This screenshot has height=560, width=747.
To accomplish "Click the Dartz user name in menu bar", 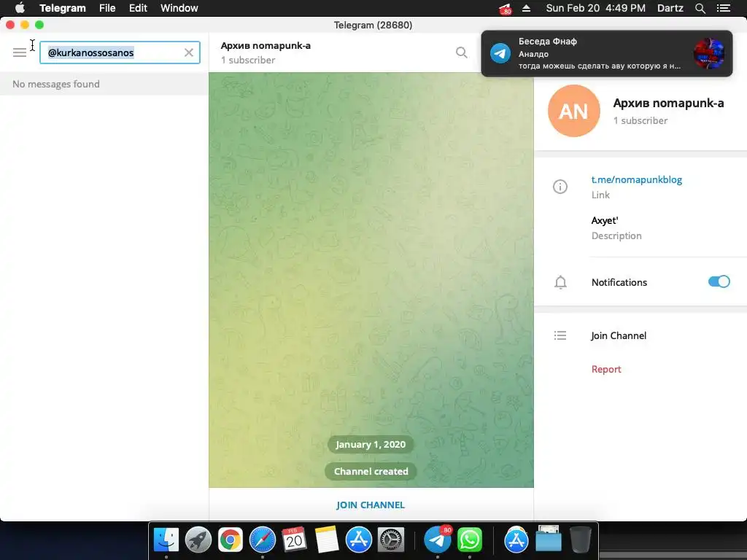I will coord(670,8).
